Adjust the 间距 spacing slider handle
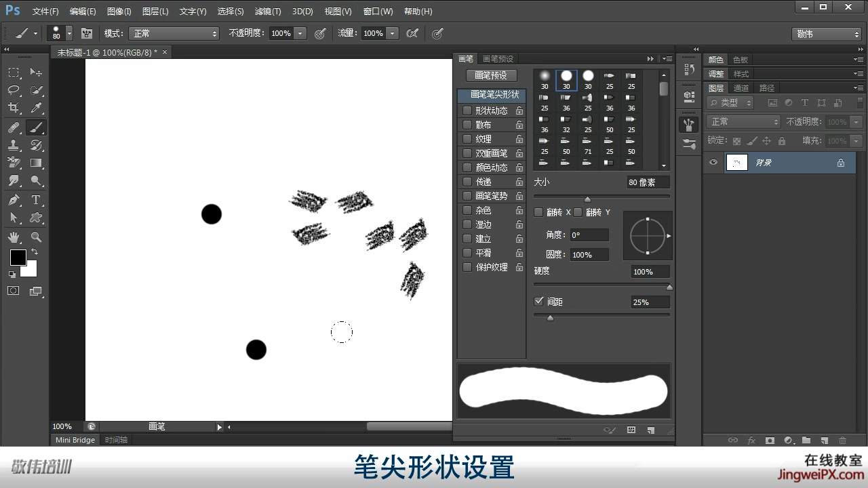Viewport: 868px width, 488px height. [550, 318]
